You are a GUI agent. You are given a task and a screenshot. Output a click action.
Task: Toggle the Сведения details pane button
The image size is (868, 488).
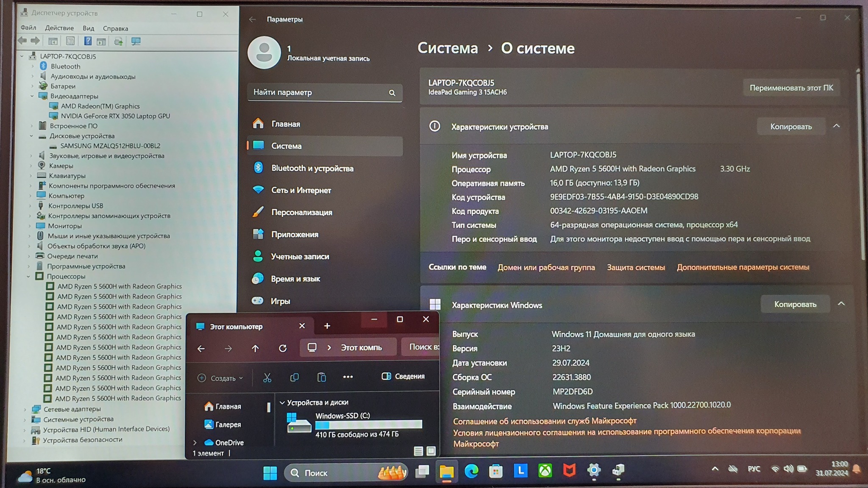[403, 376]
